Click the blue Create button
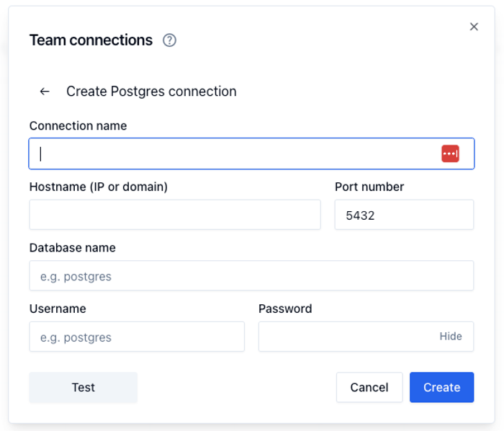Screen dimensions: 504x431 441,387
